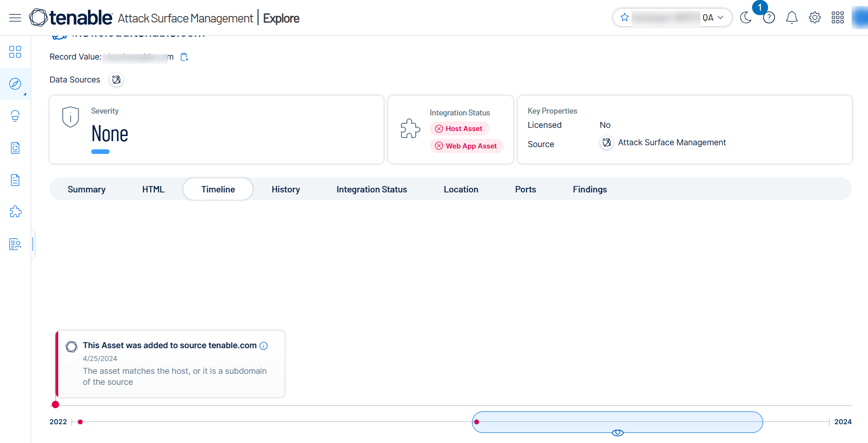Open the lightbulb suggestions sidebar icon
868x443 pixels.
click(x=15, y=116)
